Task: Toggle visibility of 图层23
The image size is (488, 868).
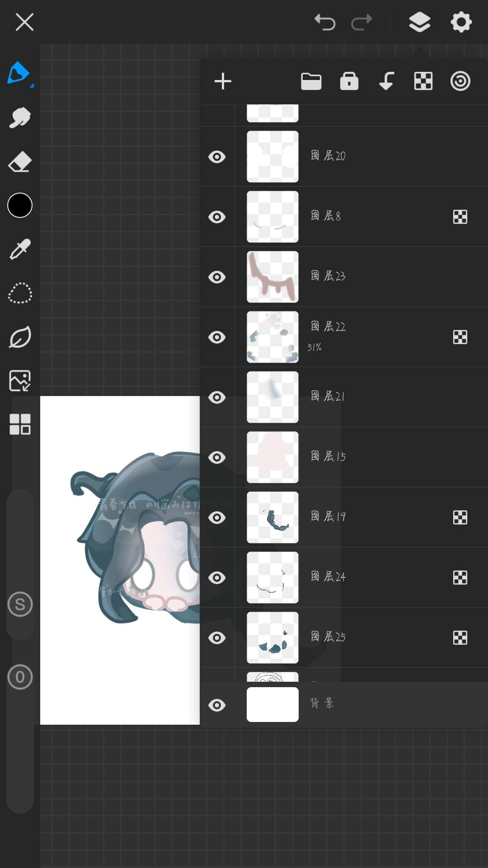Action: pos(217,277)
